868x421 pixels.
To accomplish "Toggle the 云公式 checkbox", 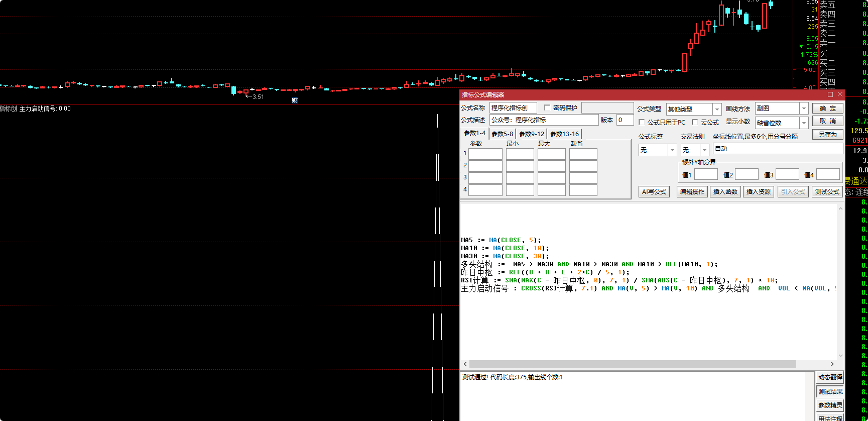I will coord(695,123).
